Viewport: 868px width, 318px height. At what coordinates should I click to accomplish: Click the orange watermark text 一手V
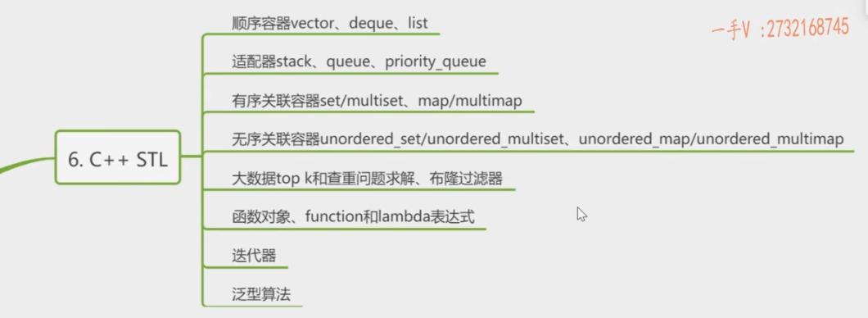click(x=730, y=32)
